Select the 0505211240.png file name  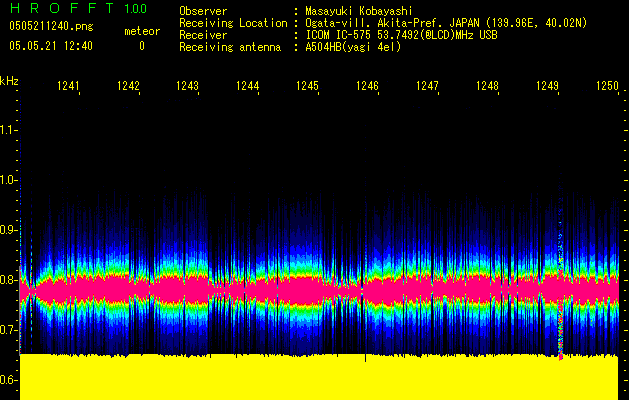[50, 27]
